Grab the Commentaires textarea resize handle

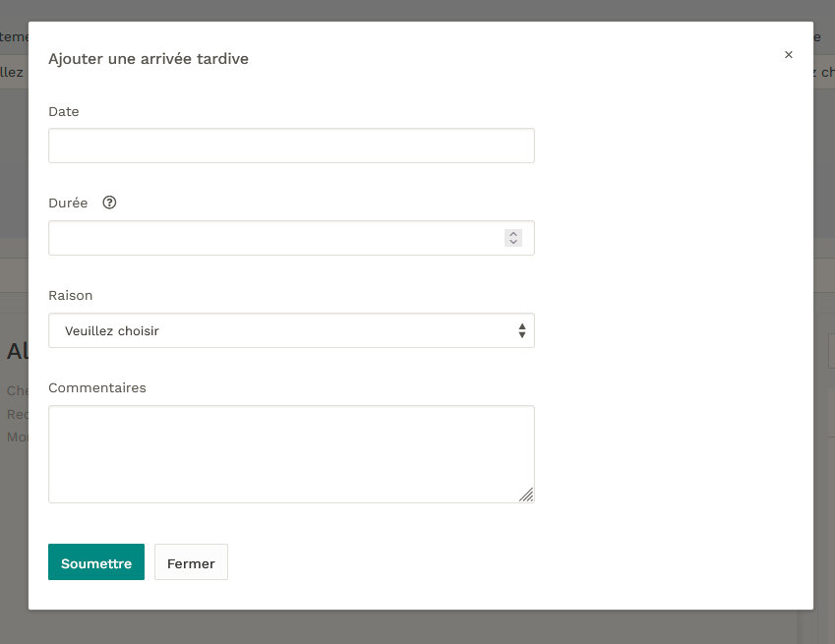[527, 496]
